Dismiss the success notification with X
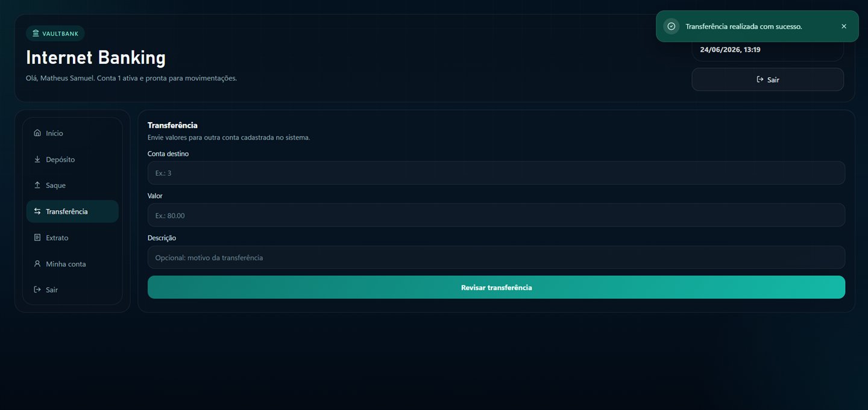The image size is (868, 410). tap(843, 26)
